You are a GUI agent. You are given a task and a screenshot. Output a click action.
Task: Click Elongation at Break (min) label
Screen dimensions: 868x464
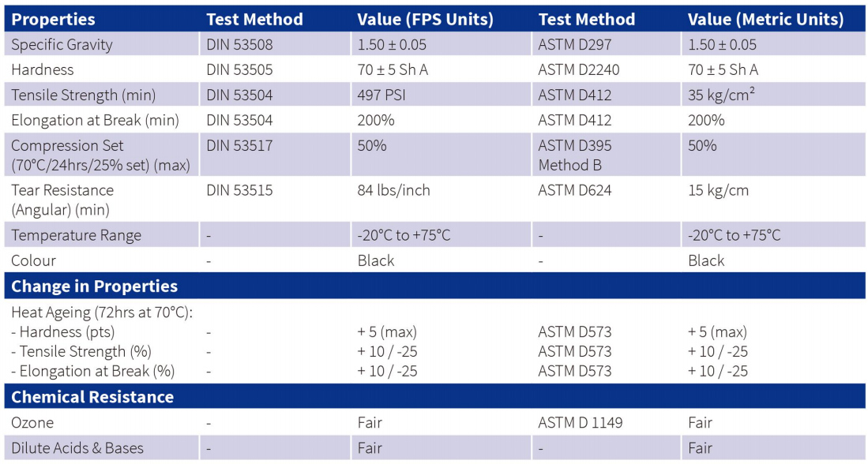pos(96,120)
